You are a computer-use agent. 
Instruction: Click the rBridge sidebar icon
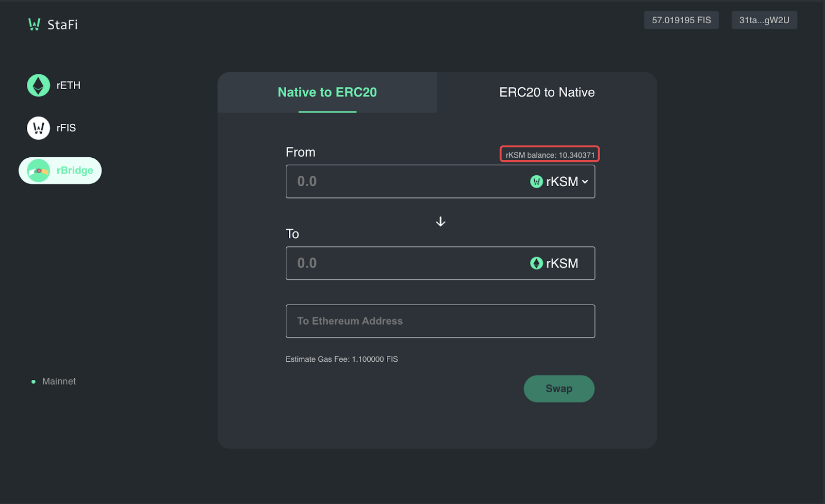38,171
